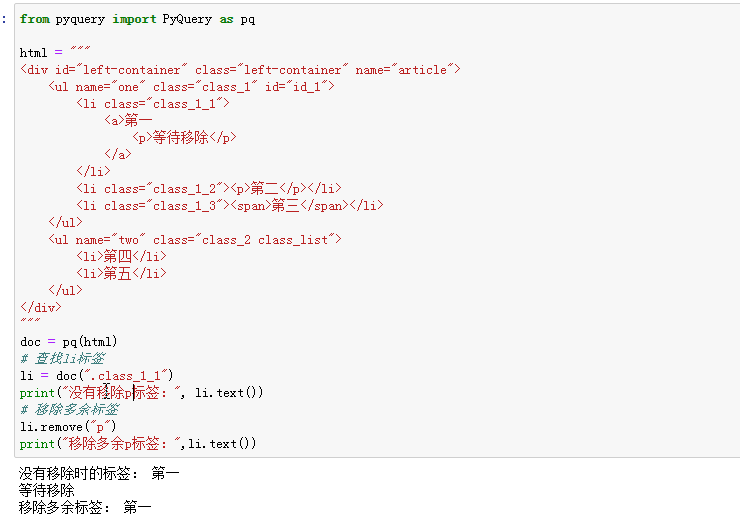Click the li = doc(".class_1_1") line
The image size is (740, 520).
[96, 375]
